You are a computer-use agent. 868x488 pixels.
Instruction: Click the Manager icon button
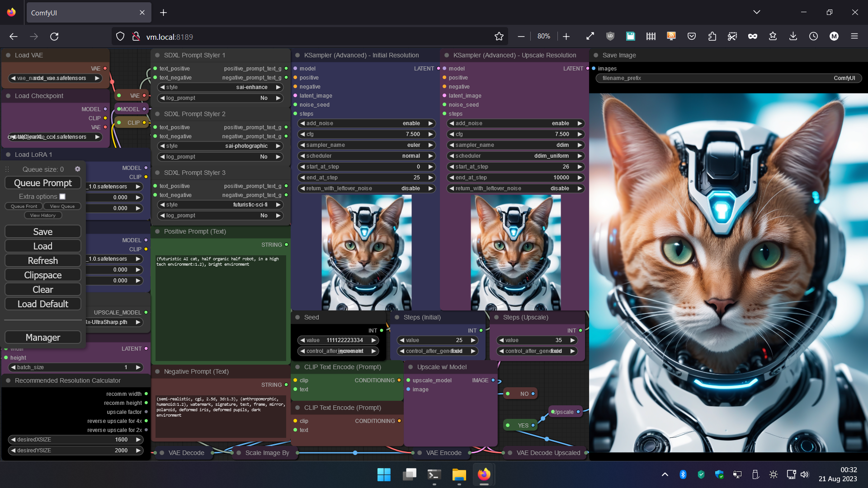[42, 337]
